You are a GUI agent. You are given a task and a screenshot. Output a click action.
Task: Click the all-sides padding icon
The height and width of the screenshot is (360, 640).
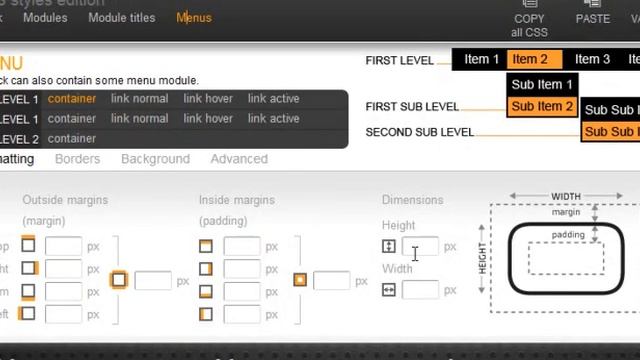click(300, 280)
